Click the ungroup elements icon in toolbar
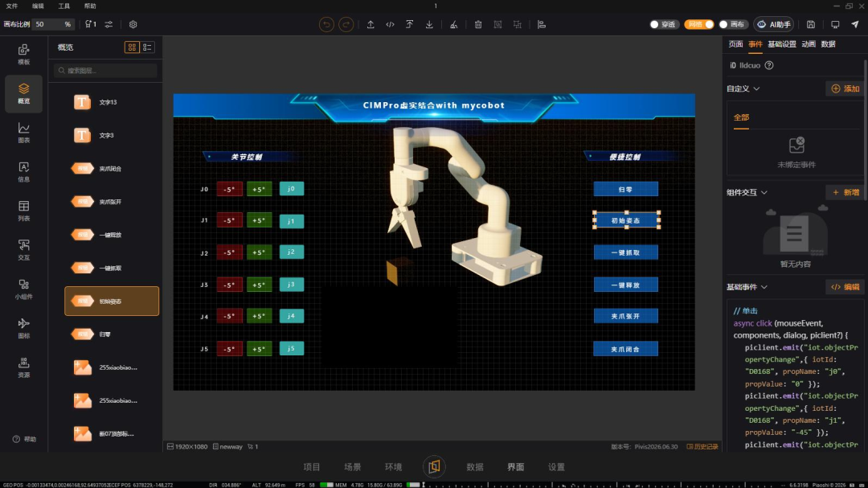This screenshot has width=868, height=488. click(x=517, y=24)
